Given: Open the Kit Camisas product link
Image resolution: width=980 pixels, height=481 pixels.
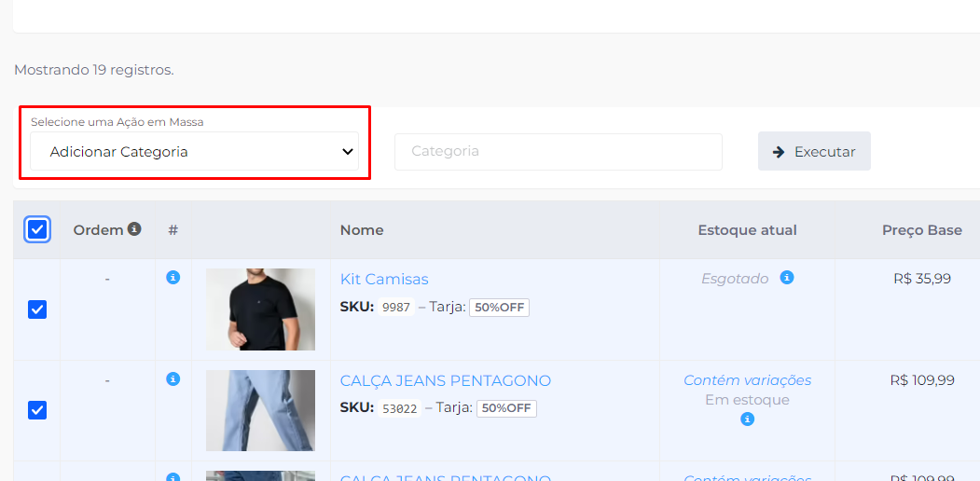Looking at the screenshot, I should pyautogui.click(x=384, y=280).
